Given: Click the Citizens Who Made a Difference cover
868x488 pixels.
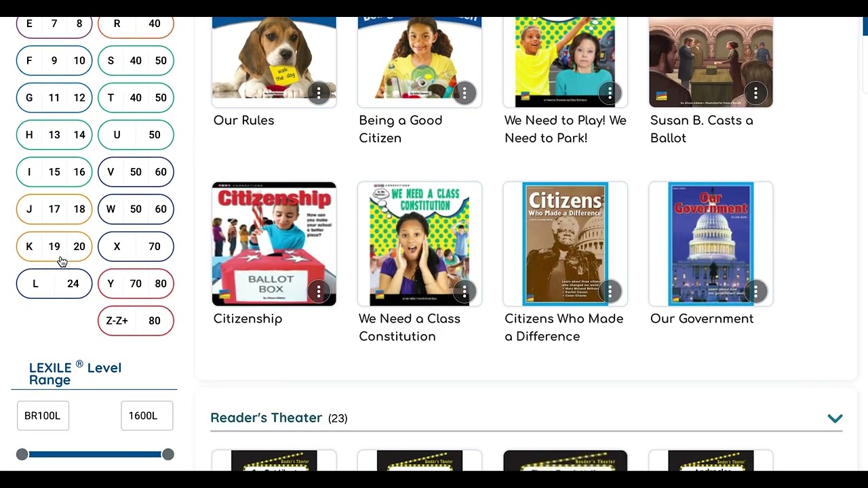Looking at the screenshot, I should [566, 244].
